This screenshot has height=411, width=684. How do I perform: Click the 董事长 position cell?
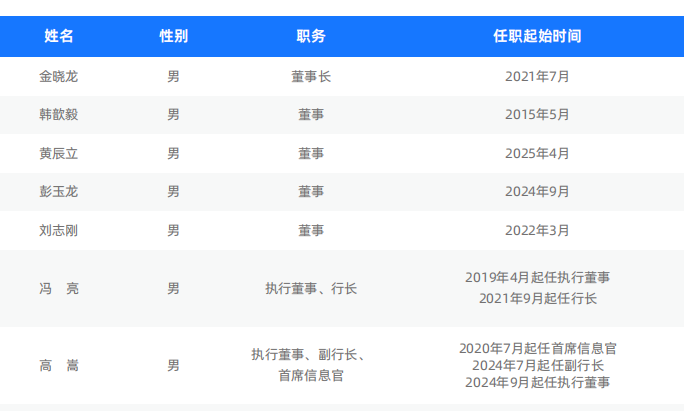(311, 76)
